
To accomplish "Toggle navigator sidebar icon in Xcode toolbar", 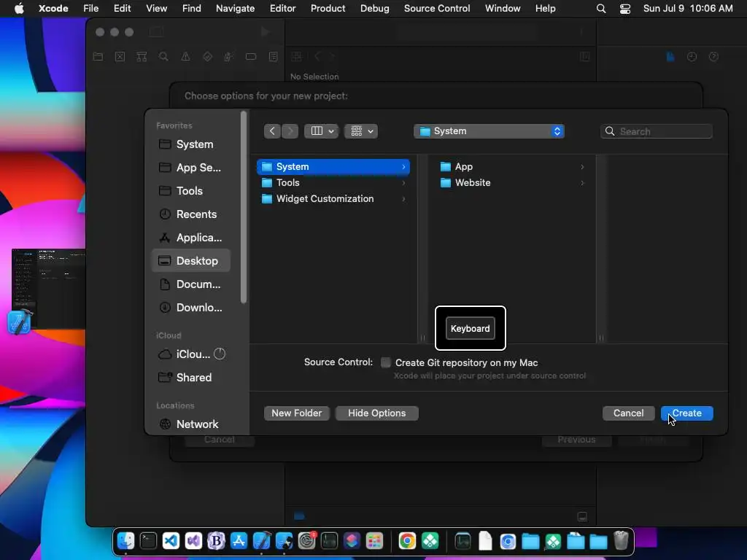I will (x=156, y=32).
